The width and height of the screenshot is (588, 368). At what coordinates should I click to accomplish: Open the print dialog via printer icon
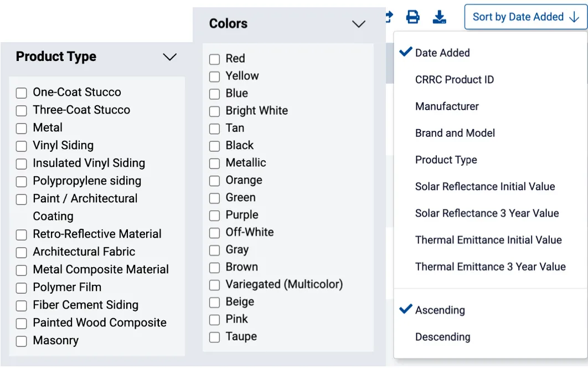pyautogui.click(x=412, y=17)
